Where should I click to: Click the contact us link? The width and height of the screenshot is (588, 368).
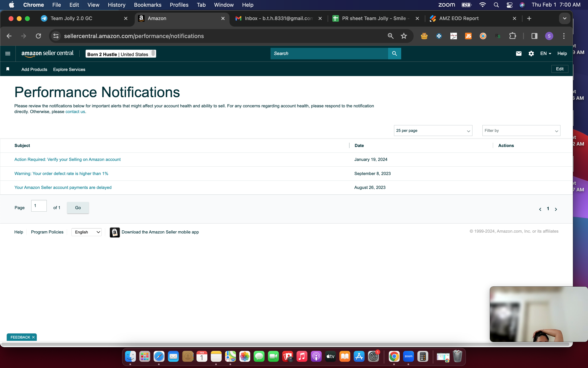point(75,112)
